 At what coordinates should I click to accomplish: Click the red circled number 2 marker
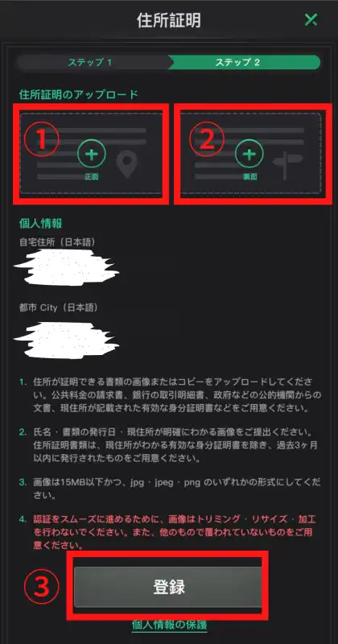tap(207, 140)
